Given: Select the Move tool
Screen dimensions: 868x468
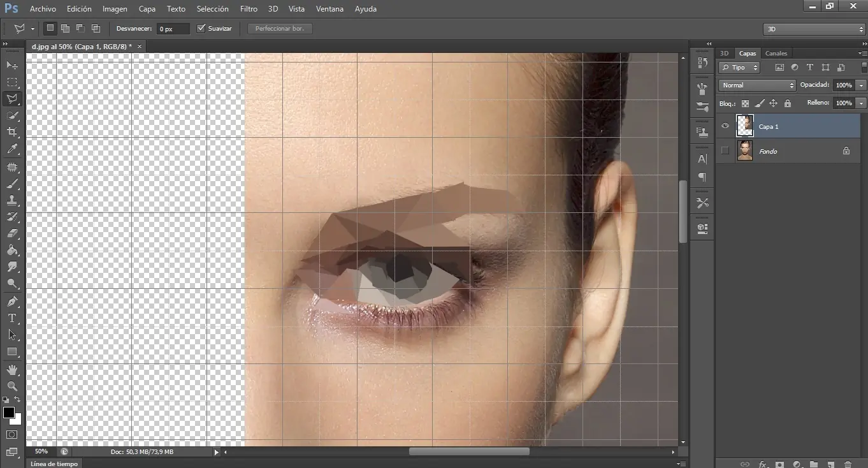Looking at the screenshot, I should pyautogui.click(x=12, y=65).
